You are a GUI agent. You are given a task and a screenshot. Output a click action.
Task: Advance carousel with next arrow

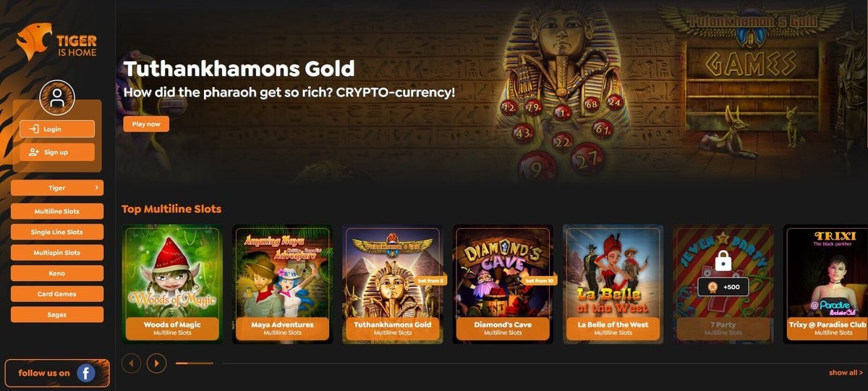click(156, 363)
